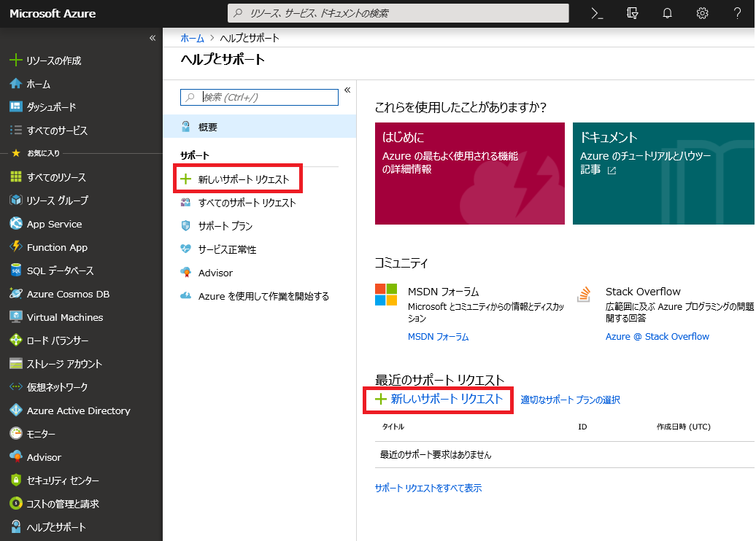Click the ロード バランサー icon
This screenshot has width=756, height=541.
pyautogui.click(x=16, y=340)
